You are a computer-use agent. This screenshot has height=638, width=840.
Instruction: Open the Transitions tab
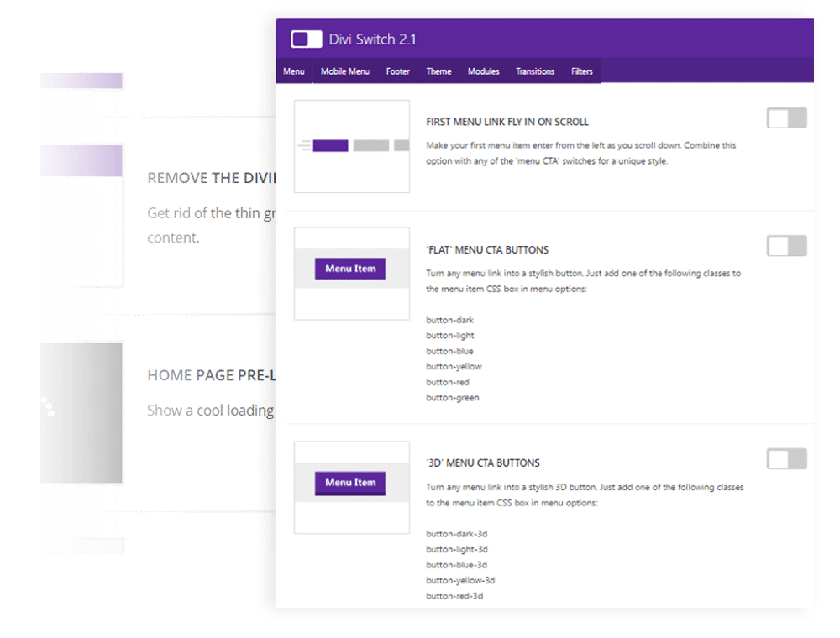(534, 71)
